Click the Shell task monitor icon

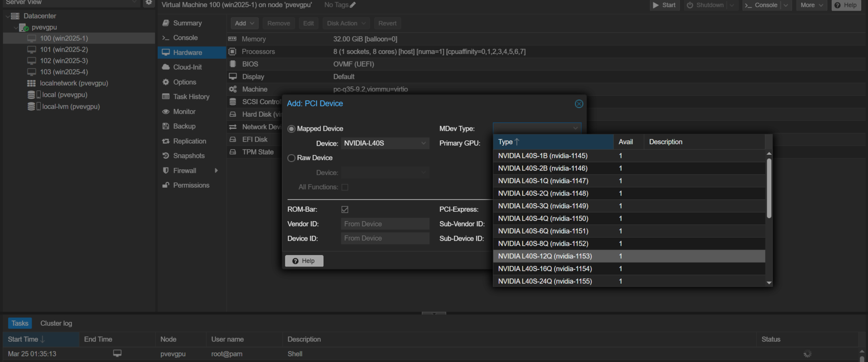[117, 353]
